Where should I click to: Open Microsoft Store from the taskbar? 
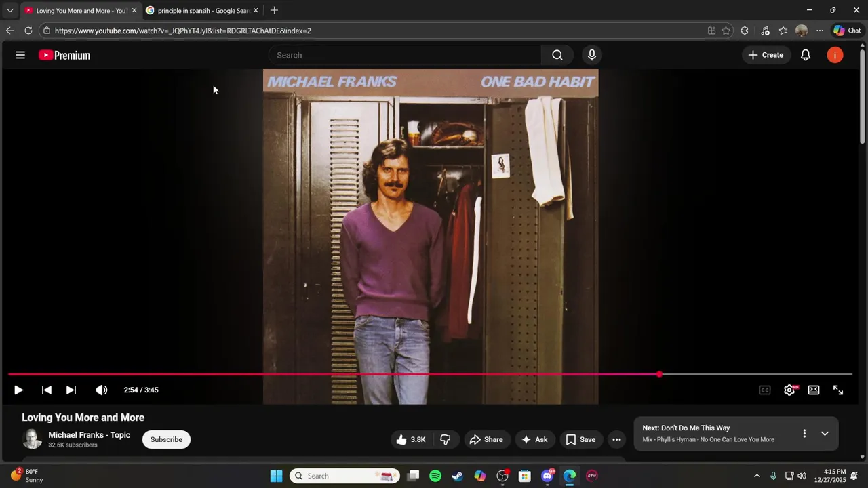(525, 476)
